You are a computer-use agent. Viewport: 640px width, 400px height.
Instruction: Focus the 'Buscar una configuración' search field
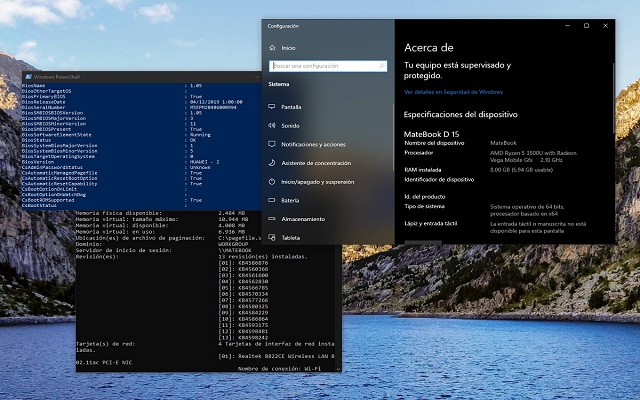[328, 66]
